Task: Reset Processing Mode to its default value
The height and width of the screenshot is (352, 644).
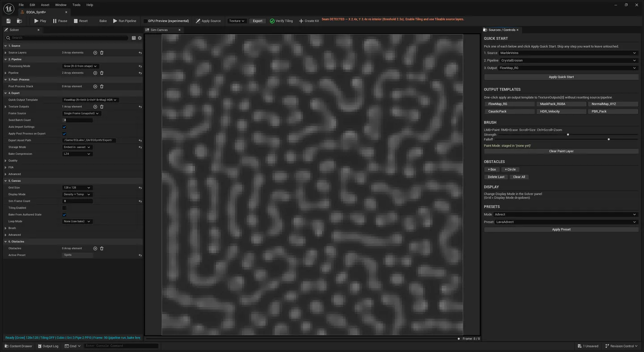Action: [140, 66]
